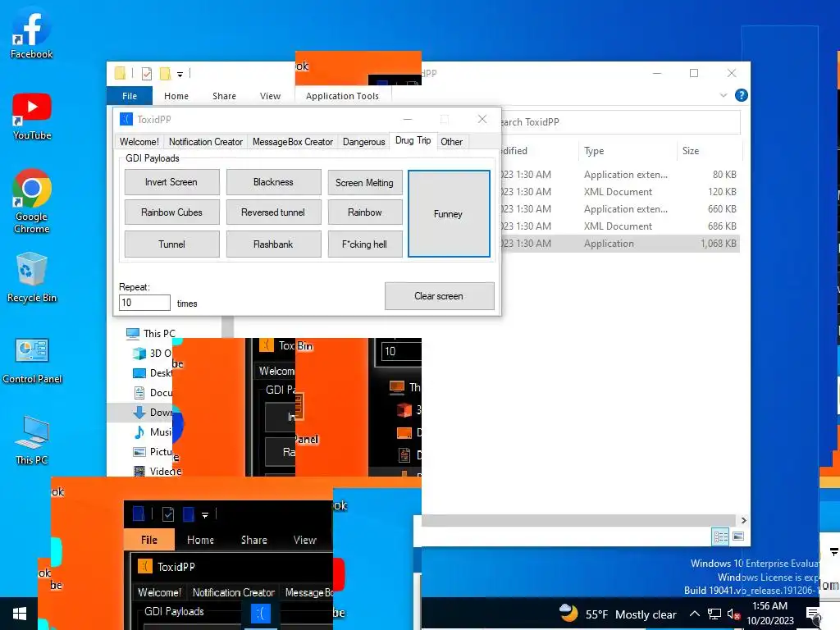
Task: Open the Home ribbon tab
Action: [176, 96]
